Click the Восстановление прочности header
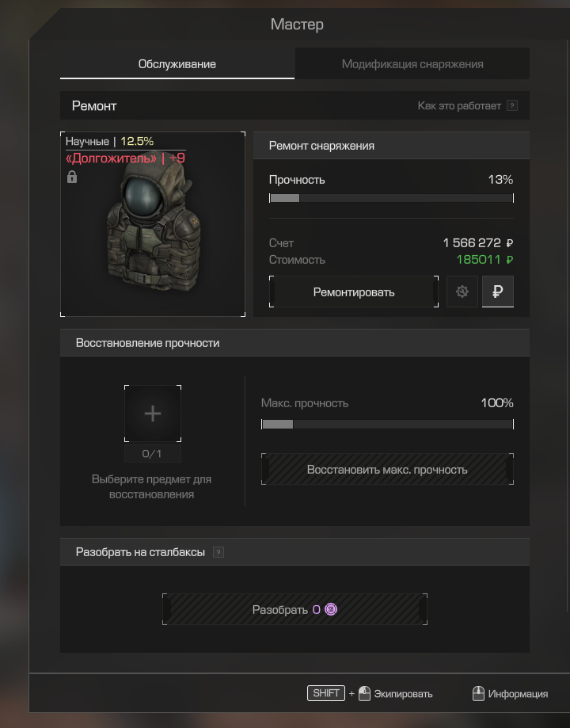 tap(294, 343)
